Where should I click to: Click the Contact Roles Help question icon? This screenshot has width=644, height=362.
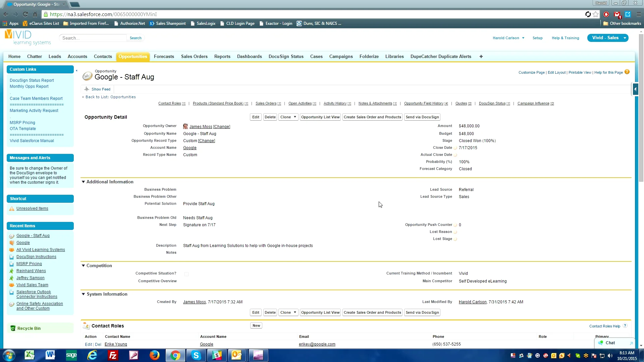pos(625,326)
